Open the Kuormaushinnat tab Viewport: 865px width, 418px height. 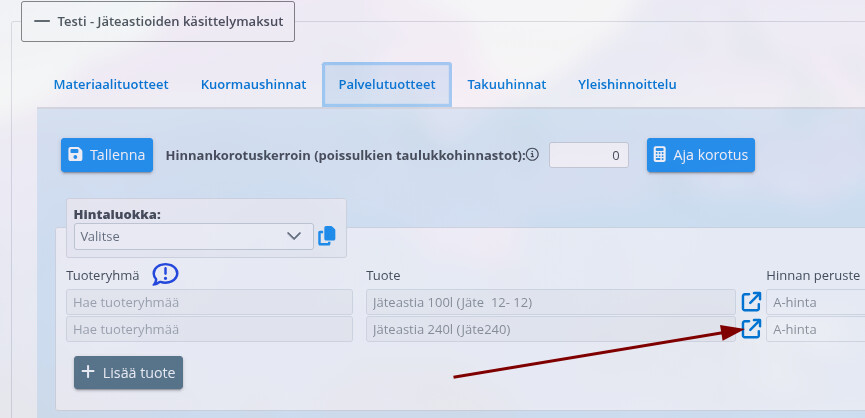tap(253, 85)
